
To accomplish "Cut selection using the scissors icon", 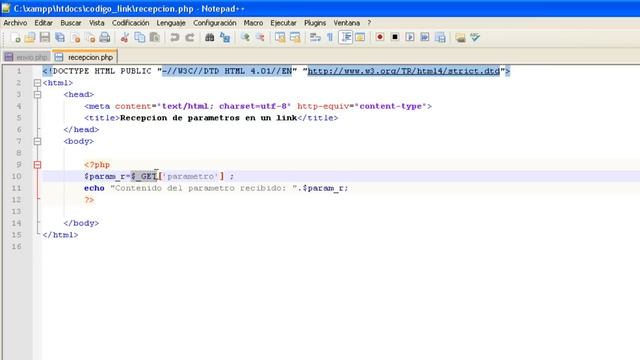I will [124, 38].
